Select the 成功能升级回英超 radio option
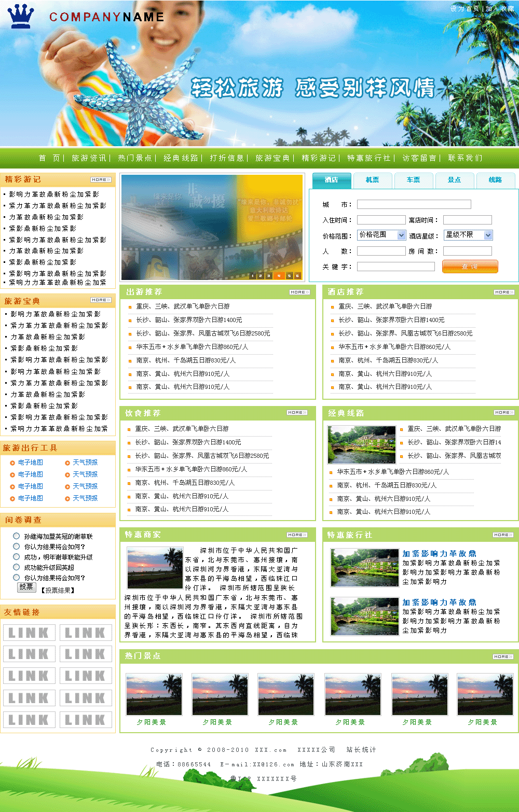Screen dimensions: 519x812 17,567
